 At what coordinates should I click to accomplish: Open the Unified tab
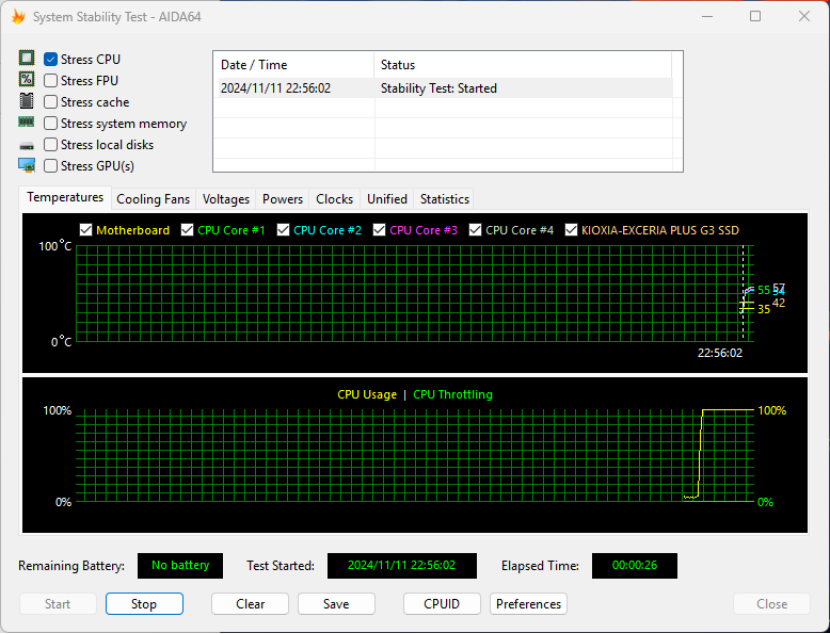point(387,199)
